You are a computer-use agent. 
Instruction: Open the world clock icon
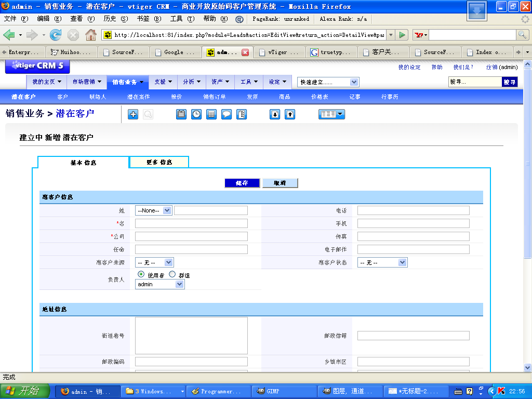(196, 114)
